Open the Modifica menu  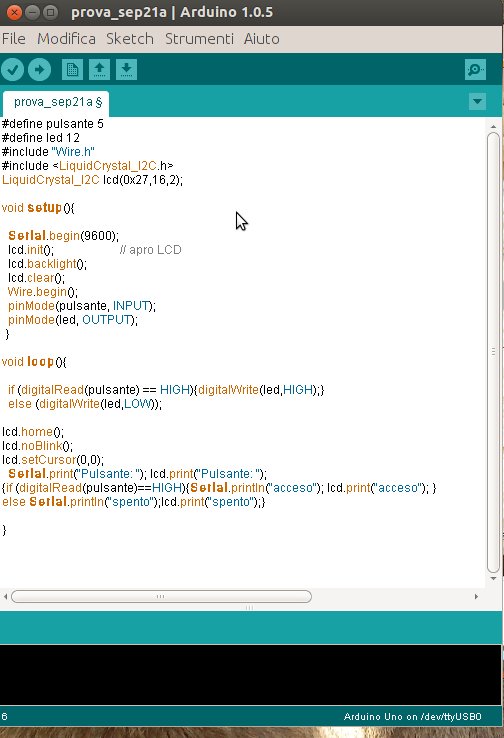click(66, 39)
